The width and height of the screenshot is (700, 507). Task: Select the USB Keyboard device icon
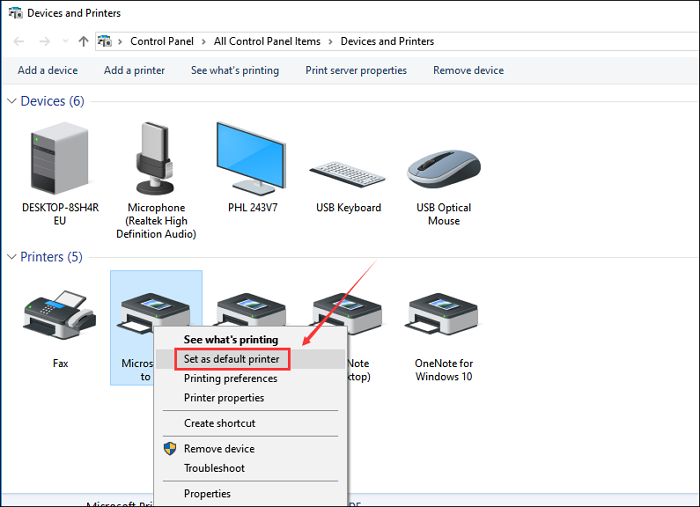[347, 175]
